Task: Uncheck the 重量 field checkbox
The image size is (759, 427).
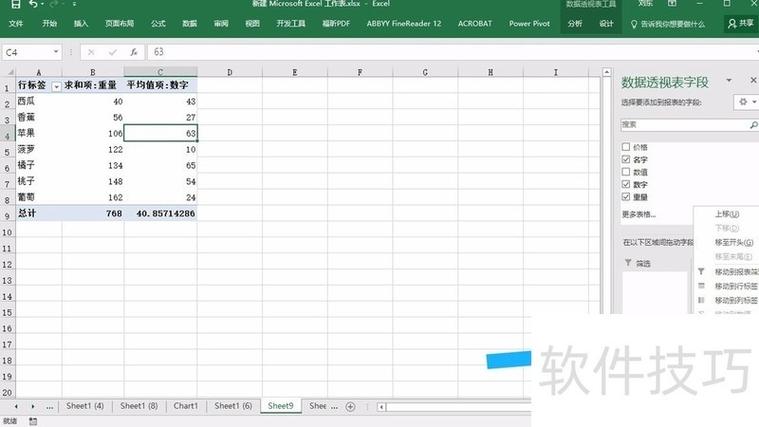Action: [x=626, y=197]
